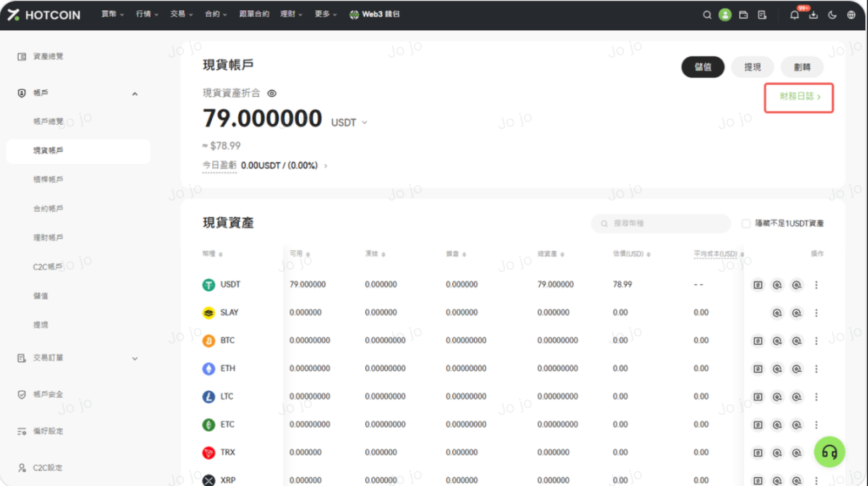The width and height of the screenshot is (868, 486).
Task: Toggle the eye icon to hide balance
Action: tap(272, 93)
